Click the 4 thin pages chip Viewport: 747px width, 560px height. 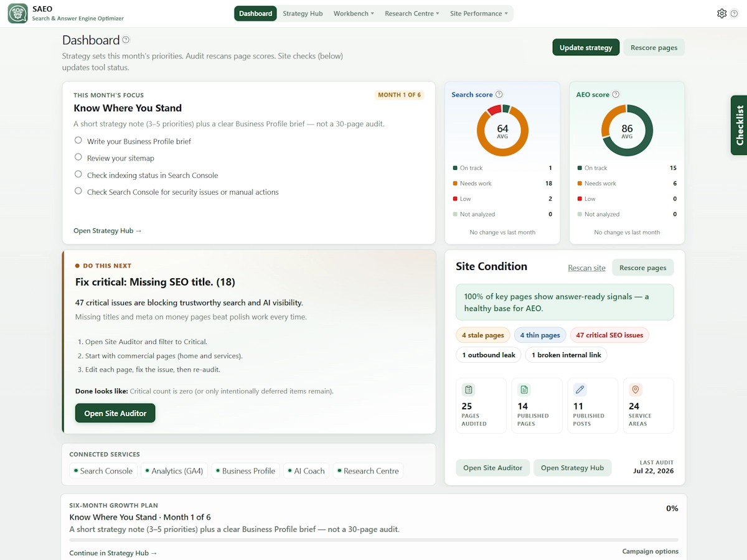540,335
